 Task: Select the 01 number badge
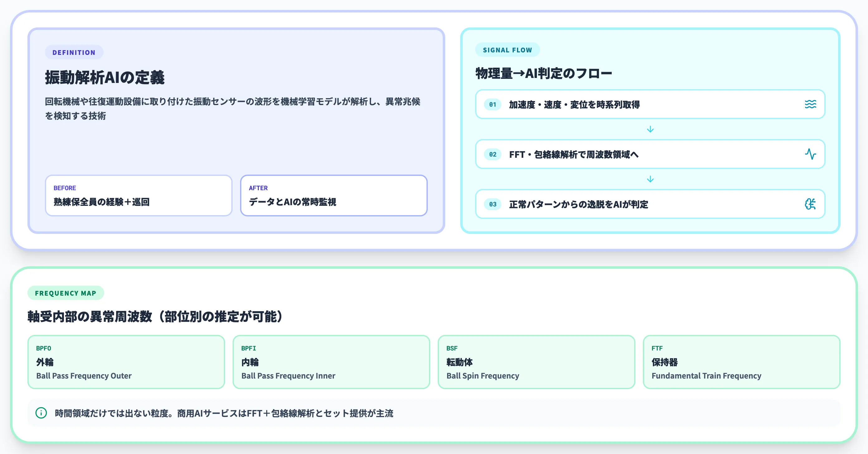pos(492,104)
